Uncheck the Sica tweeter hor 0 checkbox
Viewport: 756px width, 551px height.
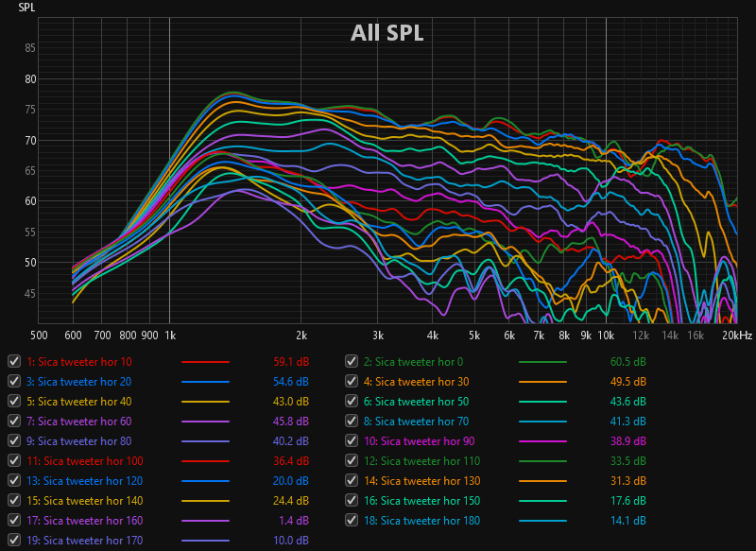point(352,362)
